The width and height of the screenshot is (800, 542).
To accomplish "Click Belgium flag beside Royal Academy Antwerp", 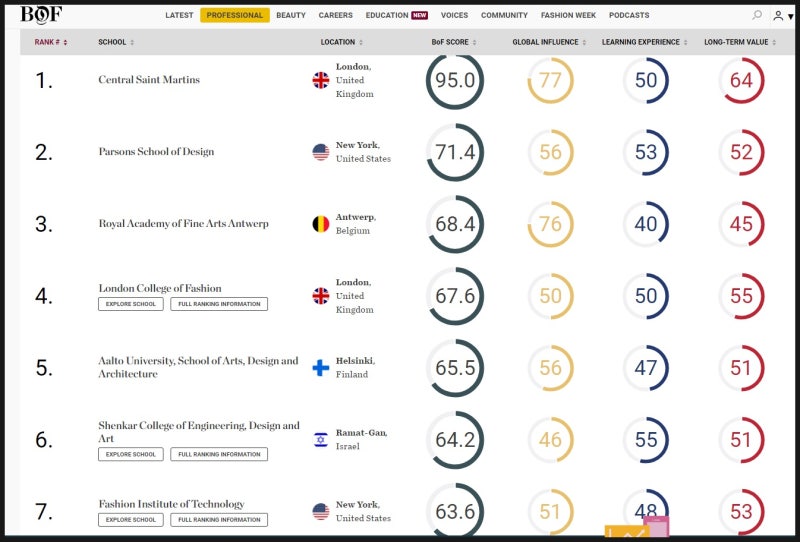I will click(320, 224).
